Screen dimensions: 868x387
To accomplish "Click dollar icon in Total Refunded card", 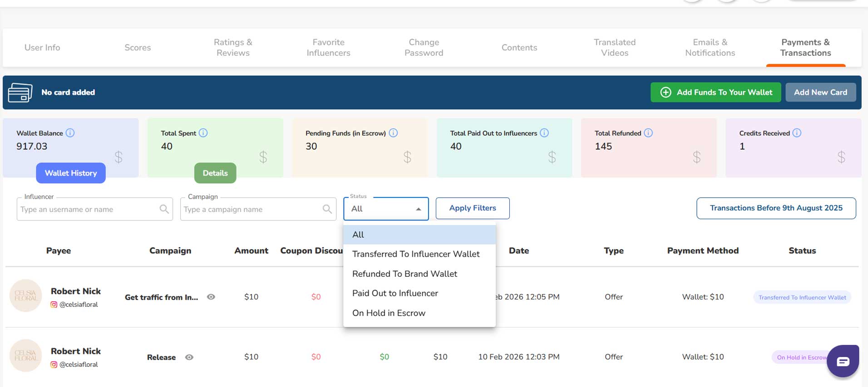I will [x=697, y=157].
